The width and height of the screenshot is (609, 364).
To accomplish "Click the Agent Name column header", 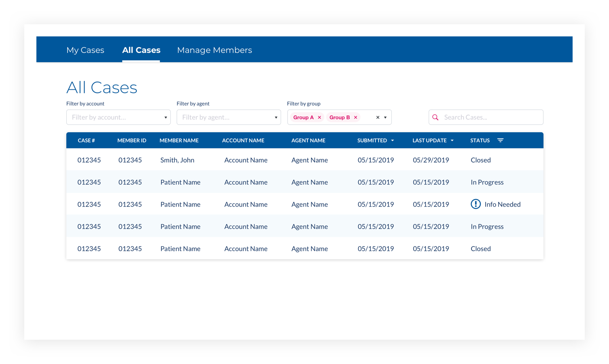I will click(308, 140).
